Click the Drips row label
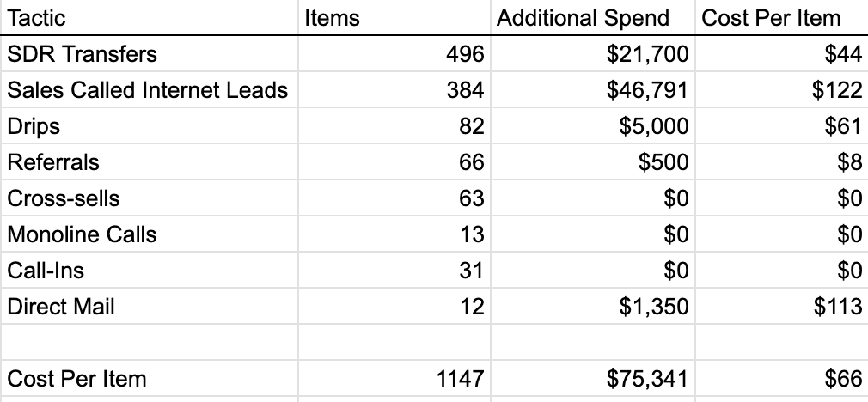This screenshot has height=402, width=868. click(x=150, y=125)
